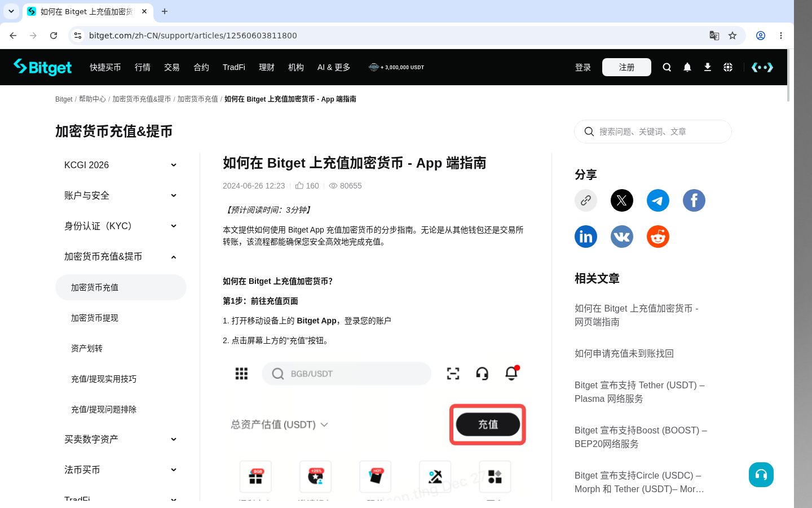This screenshot has width=812, height=508.
Task: Open related article 如何申请充值未到账找回
Action: pyautogui.click(x=624, y=353)
